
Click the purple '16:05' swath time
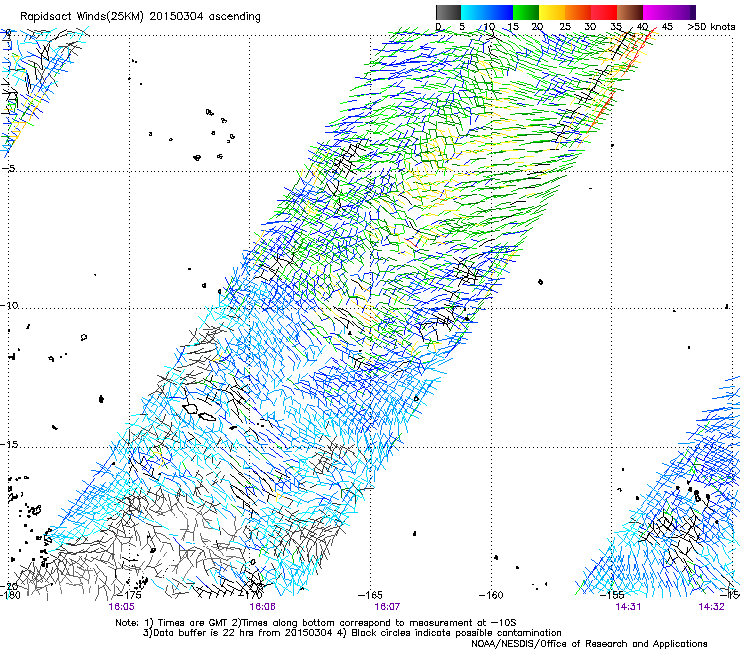(121, 607)
